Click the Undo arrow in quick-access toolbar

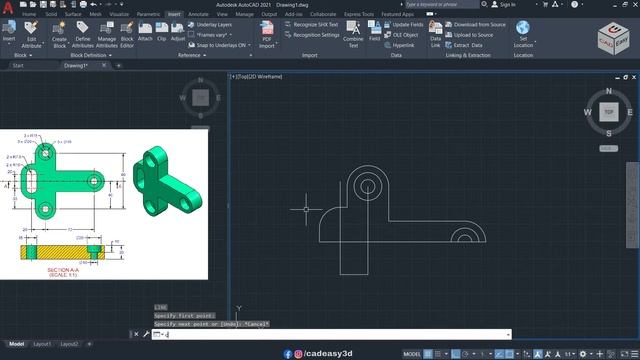tap(93, 4)
